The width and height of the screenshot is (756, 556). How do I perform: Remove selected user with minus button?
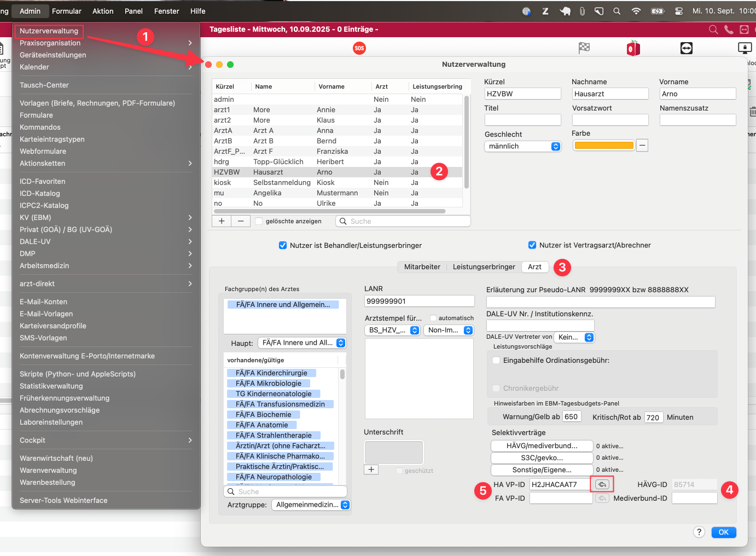[241, 221]
